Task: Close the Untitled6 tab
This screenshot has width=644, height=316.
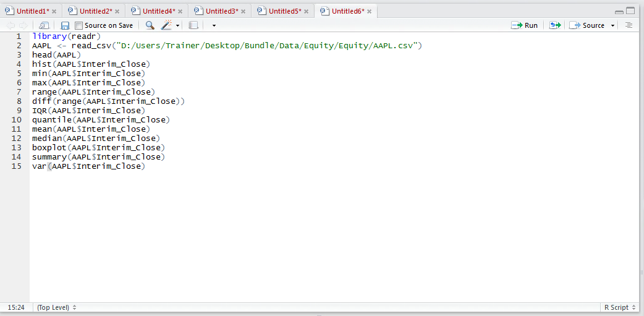Action: coord(369,12)
